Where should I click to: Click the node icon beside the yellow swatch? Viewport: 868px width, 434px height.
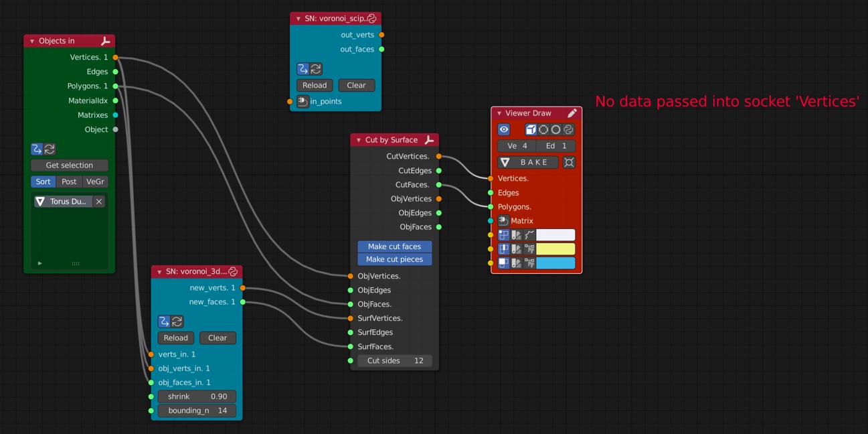tap(529, 249)
